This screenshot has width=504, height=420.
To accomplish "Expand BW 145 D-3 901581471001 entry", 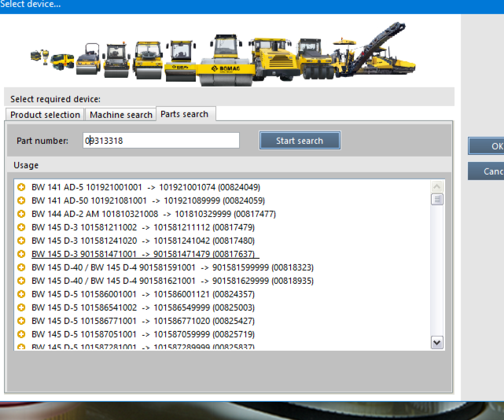I will coord(21,254).
